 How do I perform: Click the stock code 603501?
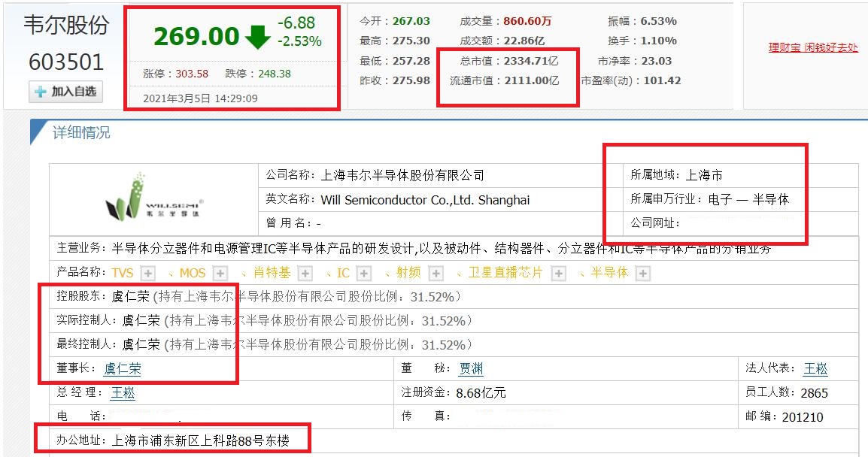coord(66,62)
